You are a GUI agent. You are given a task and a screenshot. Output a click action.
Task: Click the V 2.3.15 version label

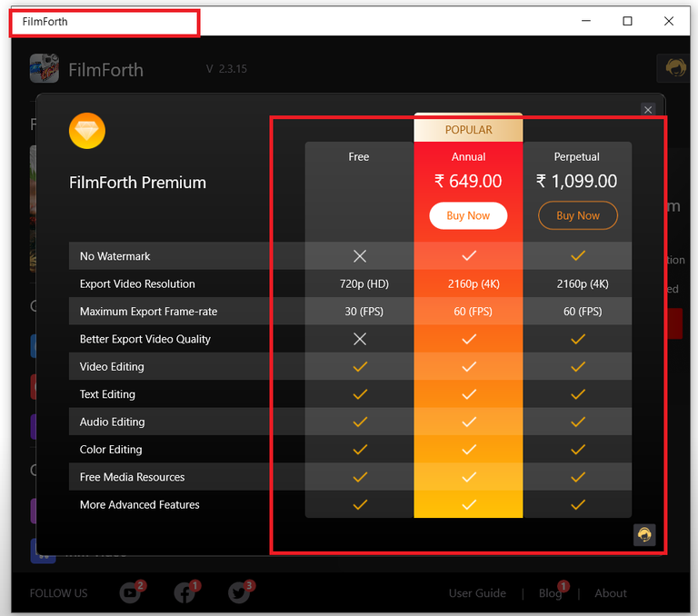click(x=226, y=69)
